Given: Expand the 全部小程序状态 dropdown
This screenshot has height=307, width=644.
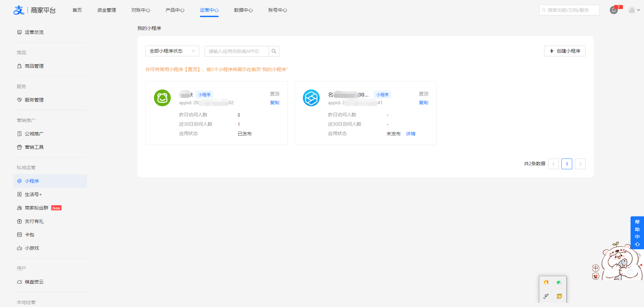Looking at the screenshot, I should pyautogui.click(x=172, y=51).
